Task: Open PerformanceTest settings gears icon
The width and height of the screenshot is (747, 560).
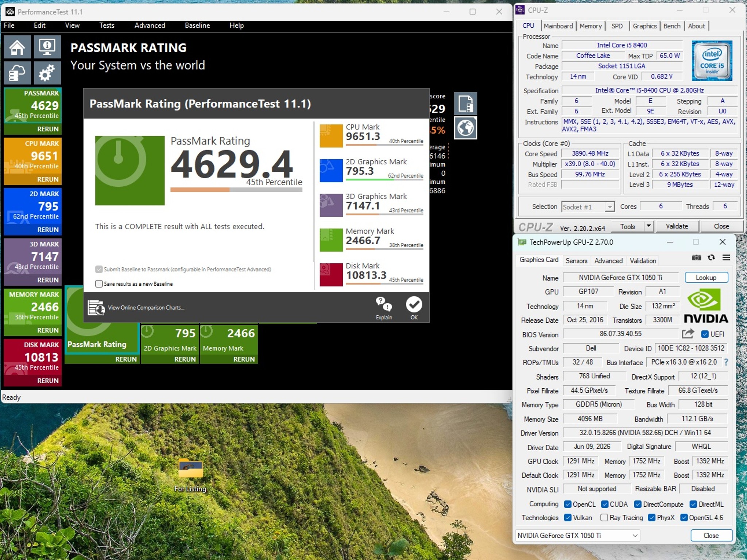Action: pyautogui.click(x=47, y=73)
